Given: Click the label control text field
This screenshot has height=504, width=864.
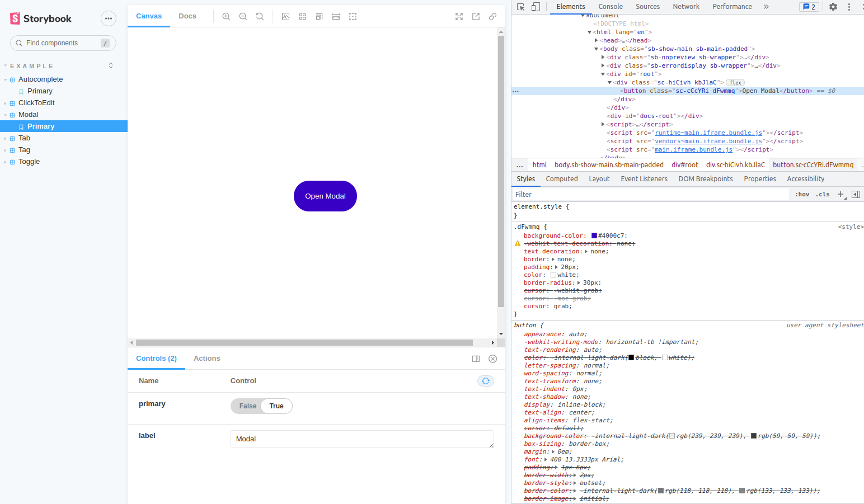Looking at the screenshot, I should click(362, 439).
